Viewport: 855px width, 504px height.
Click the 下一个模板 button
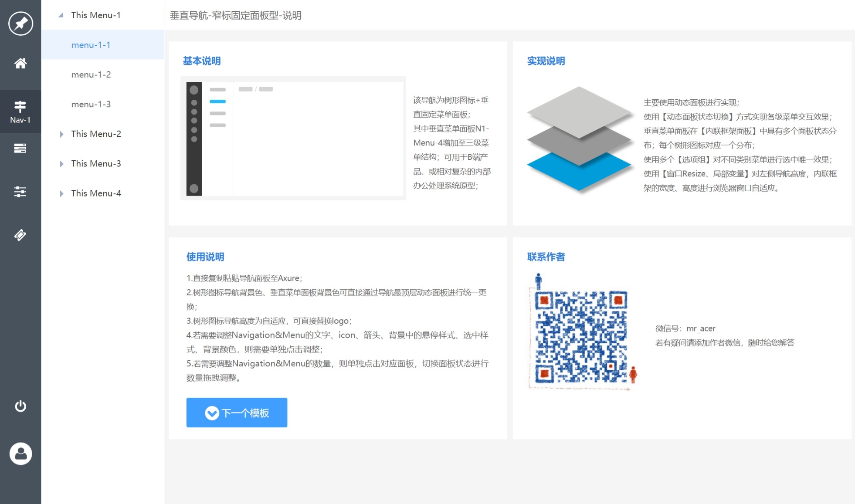(237, 413)
